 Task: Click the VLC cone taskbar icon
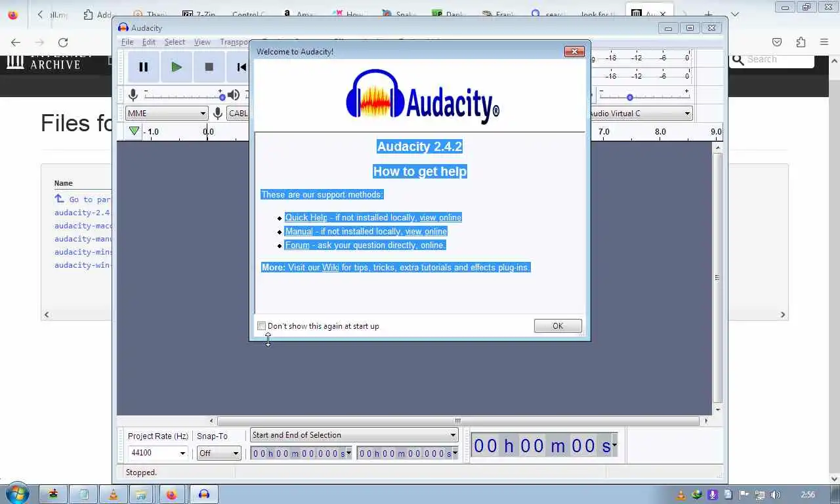(114, 494)
